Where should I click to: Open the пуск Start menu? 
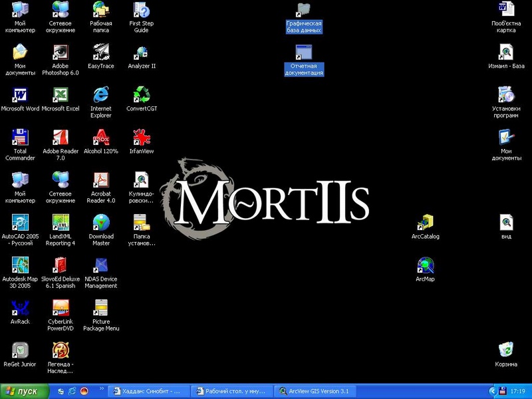coord(25,391)
